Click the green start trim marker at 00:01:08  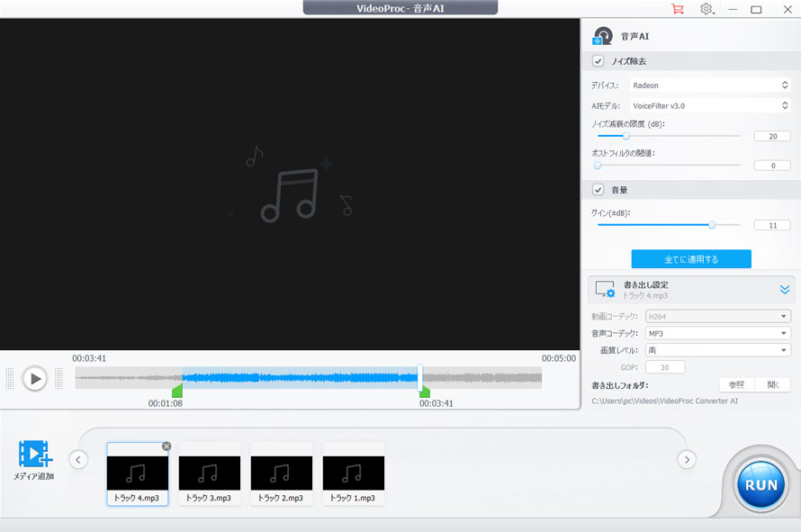[x=177, y=391]
